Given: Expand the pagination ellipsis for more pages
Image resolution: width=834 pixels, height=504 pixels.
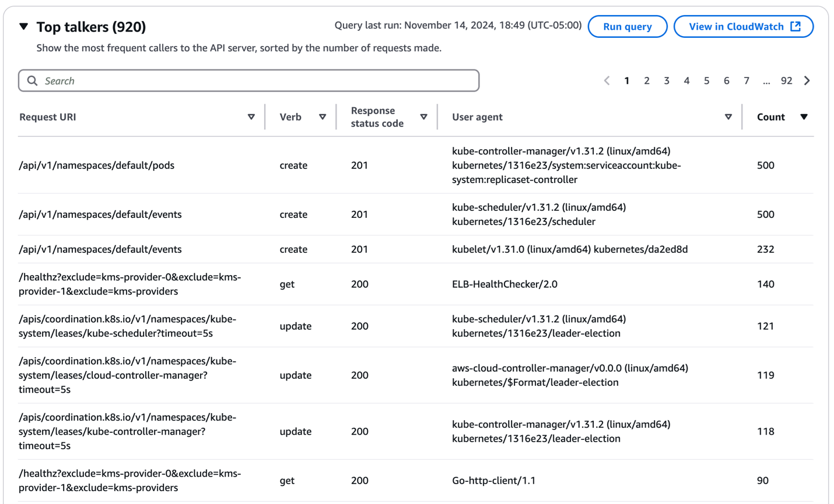Looking at the screenshot, I should (x=766, y=80).
